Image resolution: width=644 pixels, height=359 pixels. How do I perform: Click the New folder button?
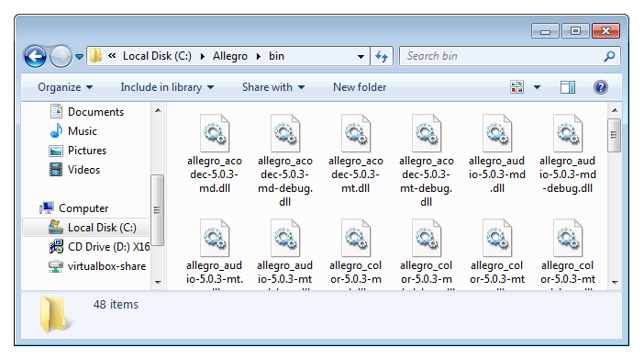click(360, 87)
